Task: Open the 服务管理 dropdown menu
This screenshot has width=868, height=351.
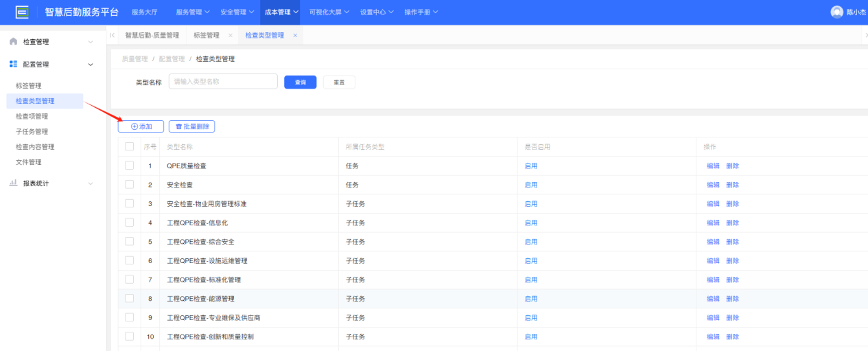Action: pos(193,12)
